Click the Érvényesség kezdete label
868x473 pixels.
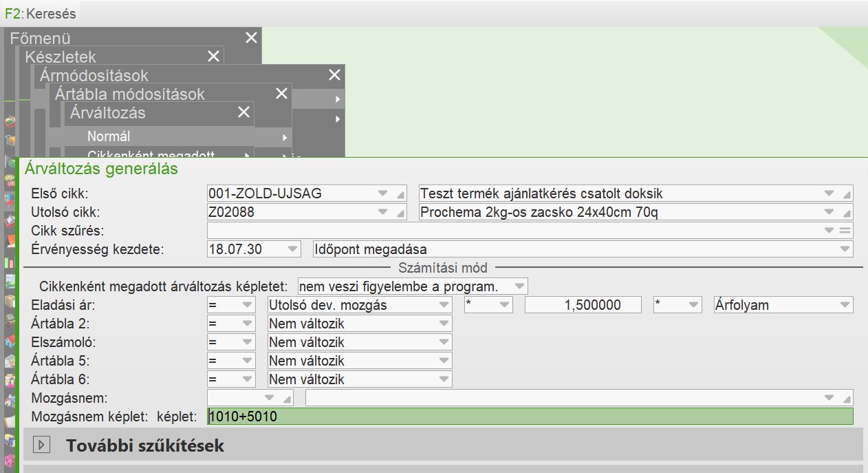coord(98,249)
